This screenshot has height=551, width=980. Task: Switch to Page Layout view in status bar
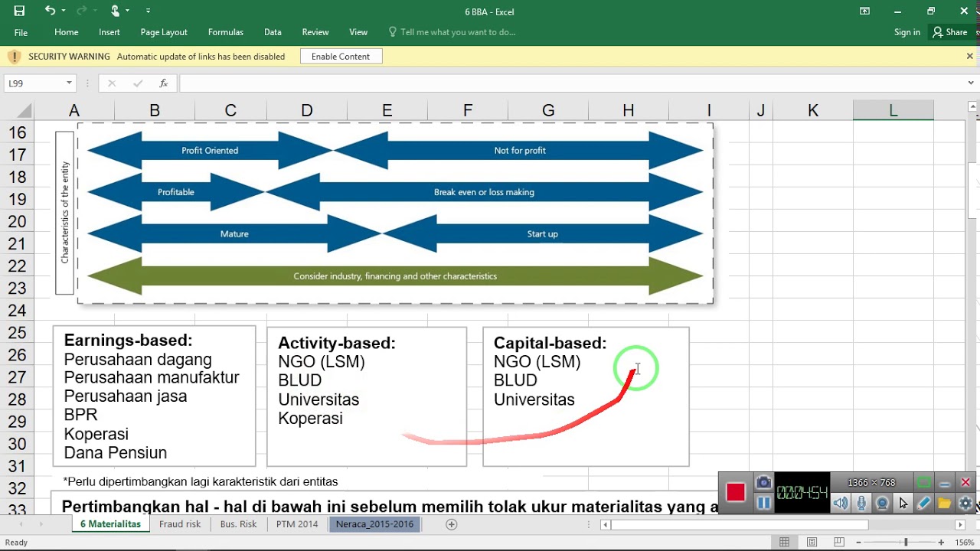coord(811,543)
